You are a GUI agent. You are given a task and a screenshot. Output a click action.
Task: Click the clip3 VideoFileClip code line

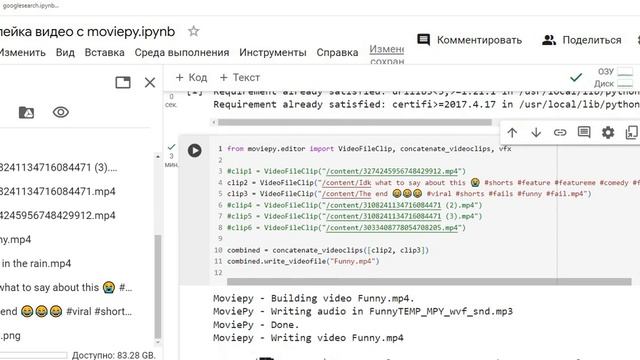click(x=409, y=194)
